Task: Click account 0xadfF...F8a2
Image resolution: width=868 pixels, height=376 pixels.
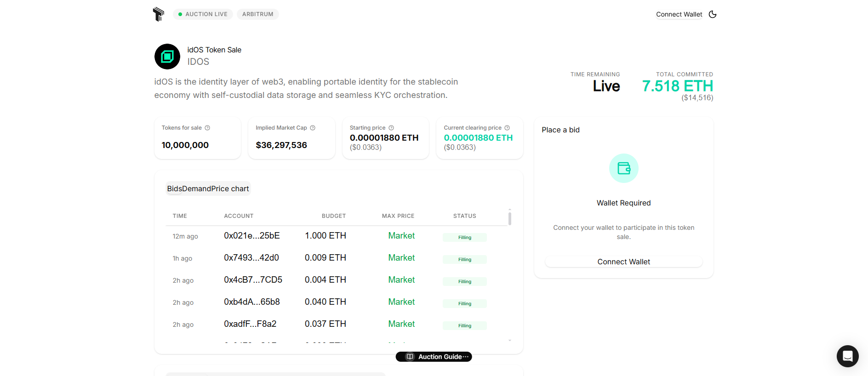Action: click(250, 324)
